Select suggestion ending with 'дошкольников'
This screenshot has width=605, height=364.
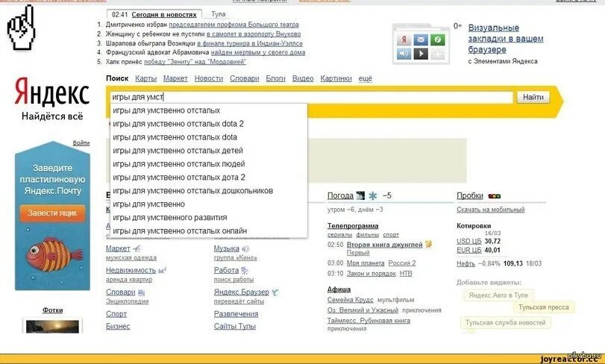coord(209,191)
